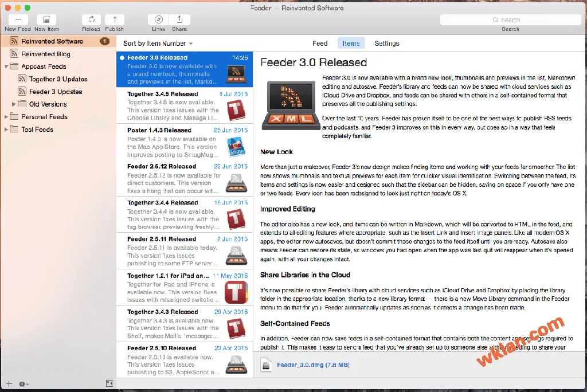Switch to the Feed tab
The height and width of the screenshot is (392, 587).
320,44
